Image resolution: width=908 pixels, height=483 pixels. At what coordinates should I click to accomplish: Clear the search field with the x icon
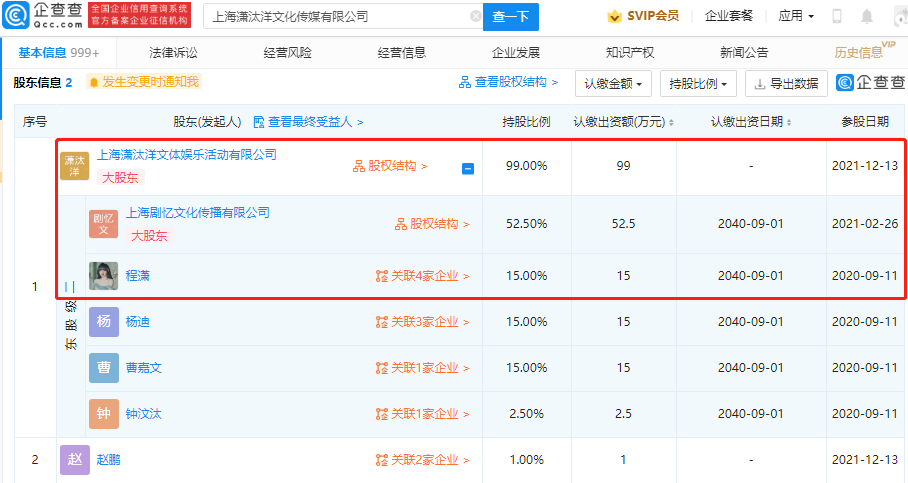pyautogui.click(x=475, y=16)
